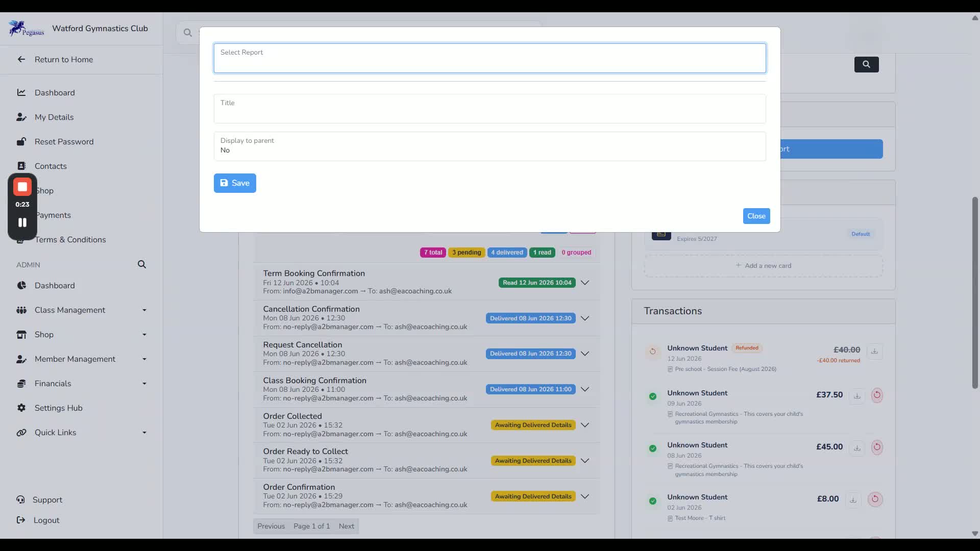Screen dimensions: 980x551
Task: Expand Order Ready to Collect chevron
Action: click(585, 461)
